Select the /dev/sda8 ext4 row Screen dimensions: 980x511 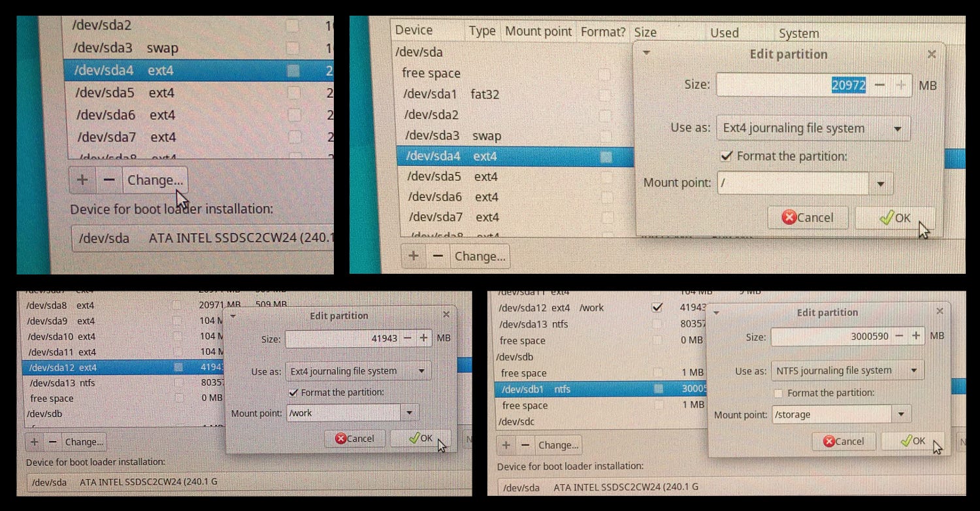coord(123,305)
